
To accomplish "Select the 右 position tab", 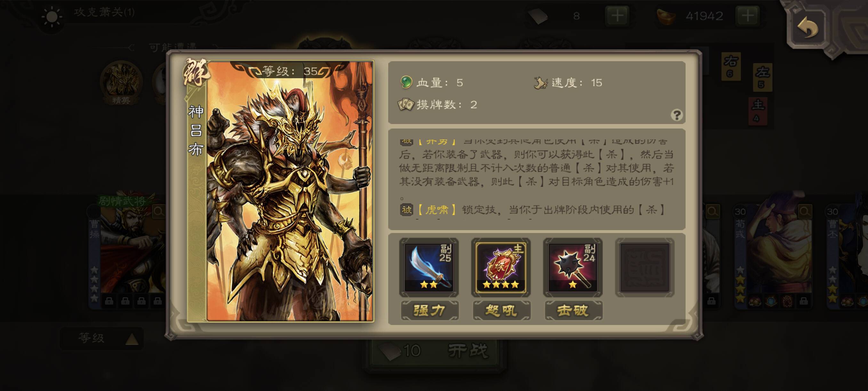I will click(731, 66).
